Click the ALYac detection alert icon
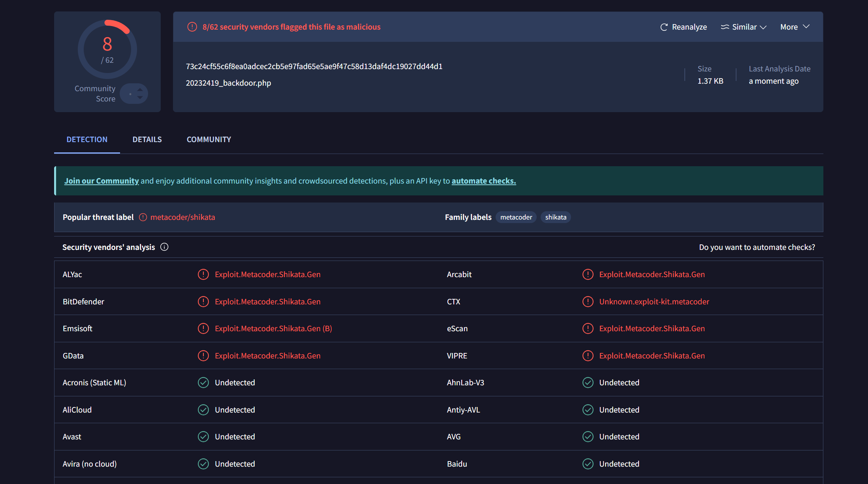Viewport: 868px width, 484px height. click(x=203, y=274)
